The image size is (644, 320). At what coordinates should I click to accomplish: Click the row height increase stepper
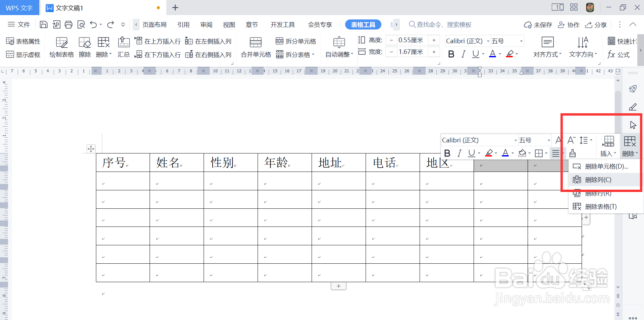(434, 40)
